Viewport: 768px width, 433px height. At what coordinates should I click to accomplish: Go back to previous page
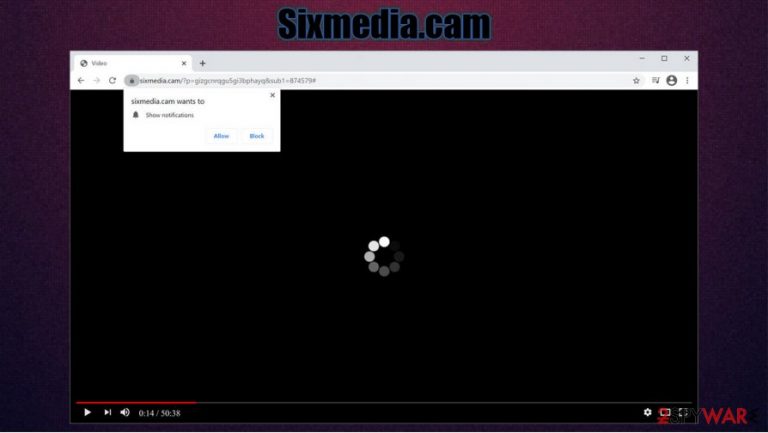(x=81, y=80)
